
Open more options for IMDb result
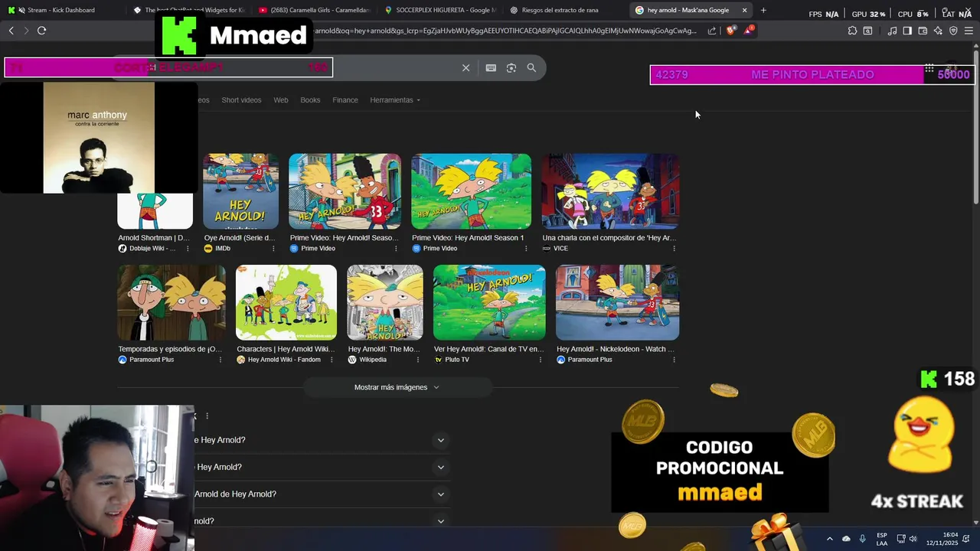(273, 249)
